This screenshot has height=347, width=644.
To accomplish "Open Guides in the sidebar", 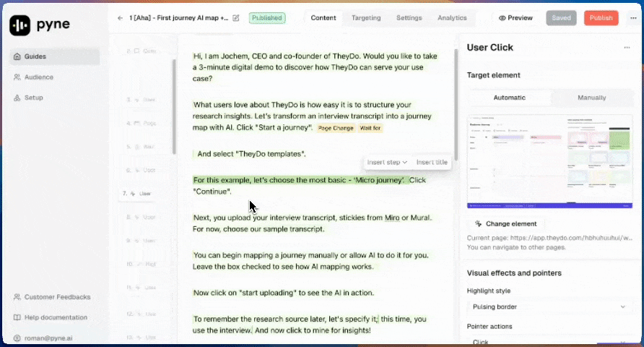I will [x=54, y=56].
